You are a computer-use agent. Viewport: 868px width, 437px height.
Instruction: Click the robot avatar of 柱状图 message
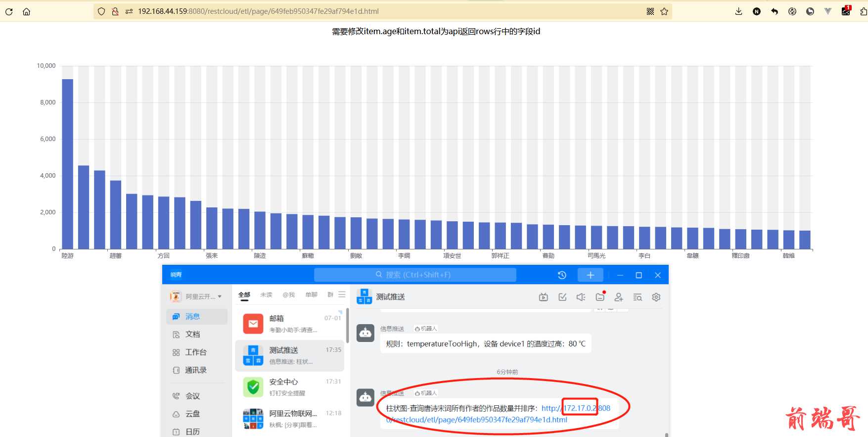pos(365,397)
